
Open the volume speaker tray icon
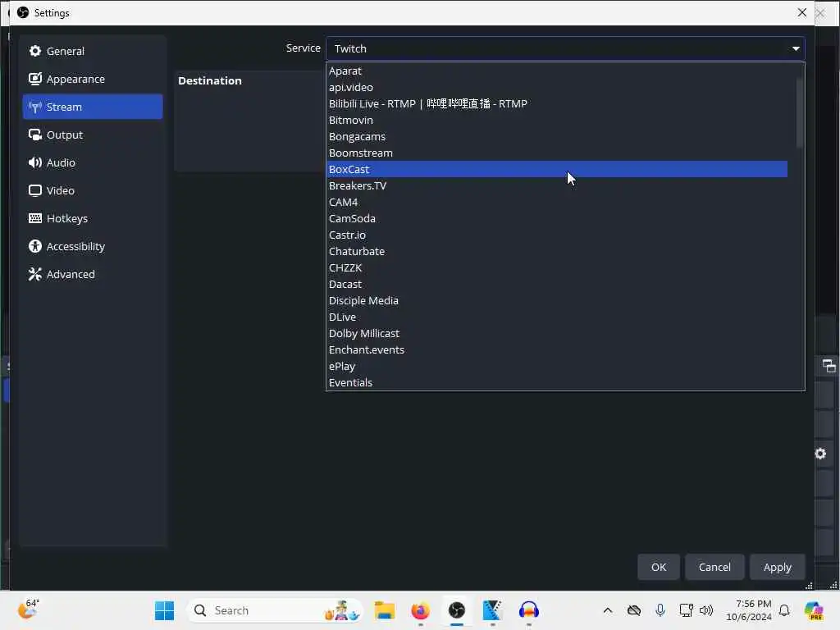tap(706, 610)
